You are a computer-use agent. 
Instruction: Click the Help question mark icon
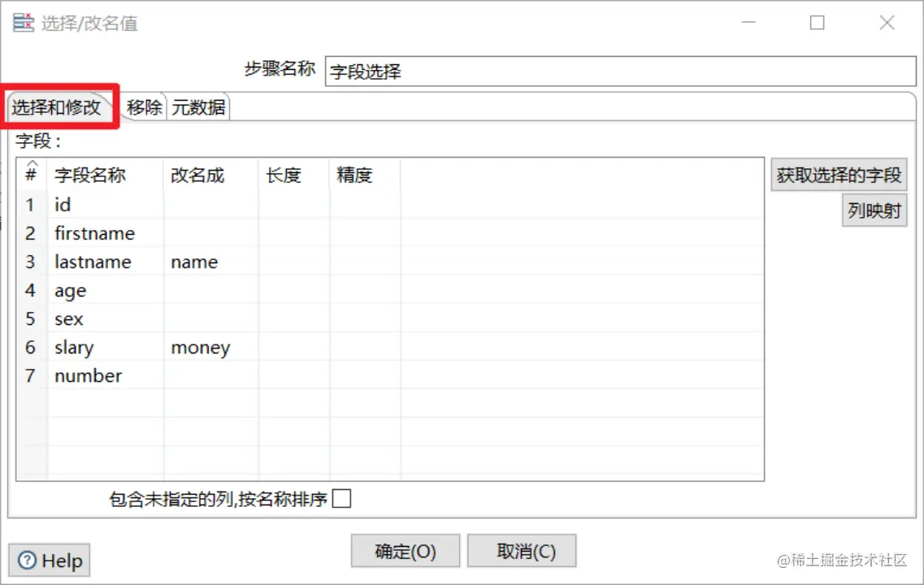tap(27, 561)
